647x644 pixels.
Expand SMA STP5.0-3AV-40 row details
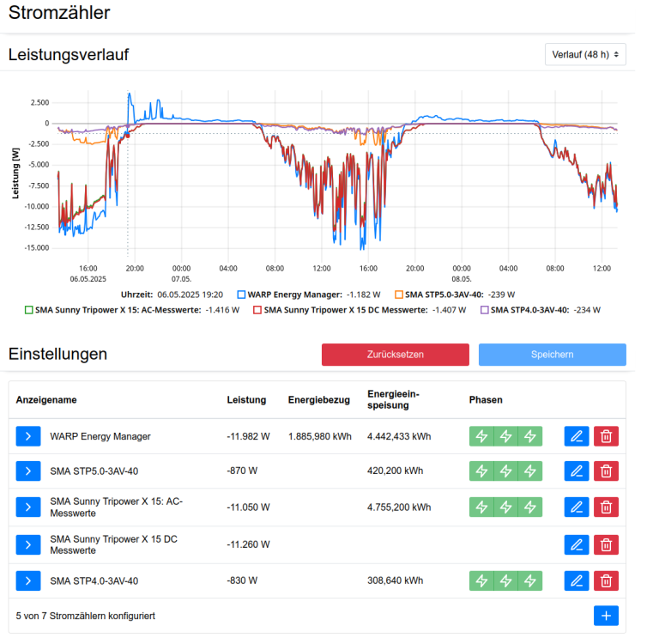coord(28,471)
